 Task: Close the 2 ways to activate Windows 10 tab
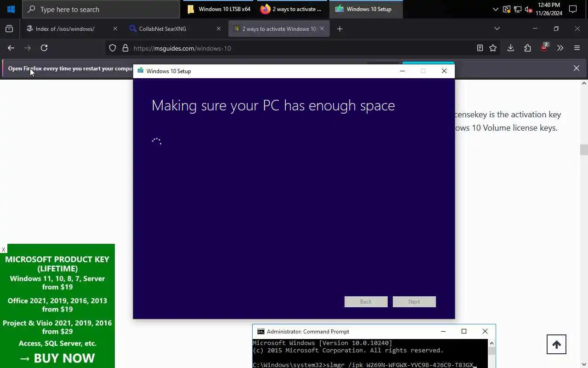[322, 29]
